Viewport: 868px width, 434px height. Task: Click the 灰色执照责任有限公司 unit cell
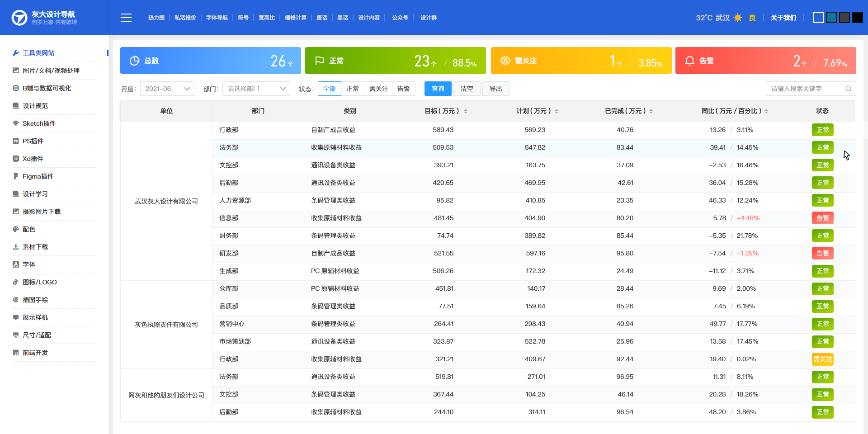click(x=166, y=325)
